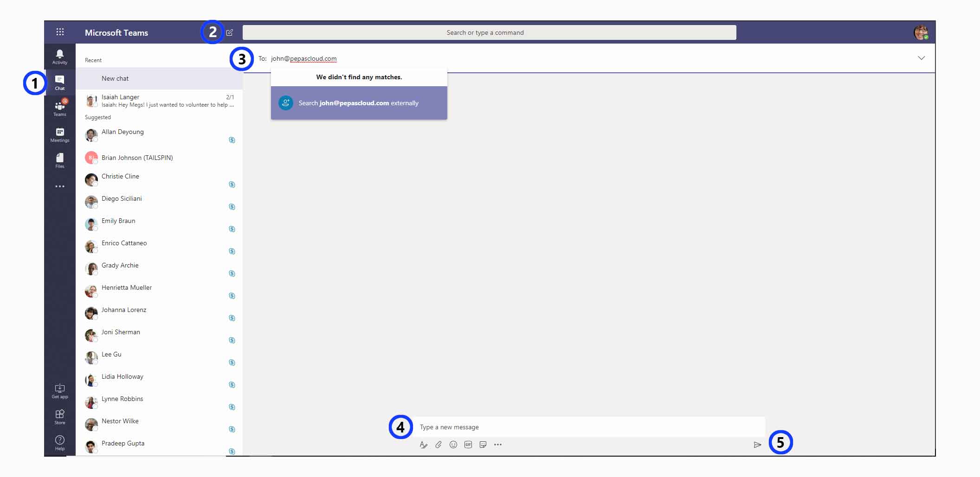Open the Files sidebar icon
Viewport: 980px width, 477px height.
[60, 160]
